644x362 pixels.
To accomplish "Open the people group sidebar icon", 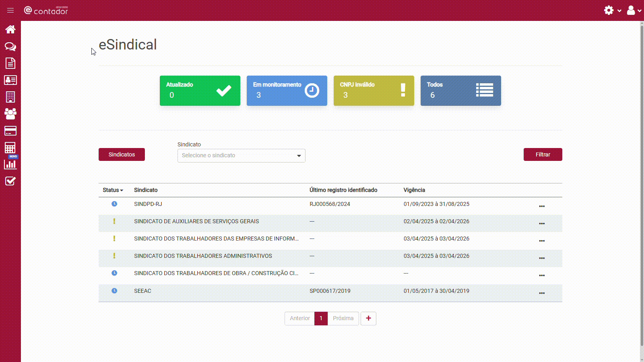I will point(10,114).
